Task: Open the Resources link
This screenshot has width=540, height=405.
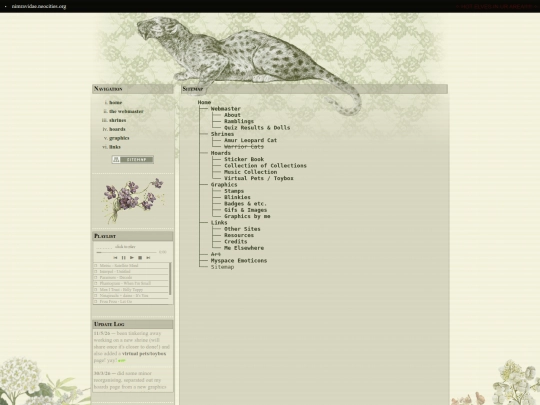Action: (x=239, y=235)
